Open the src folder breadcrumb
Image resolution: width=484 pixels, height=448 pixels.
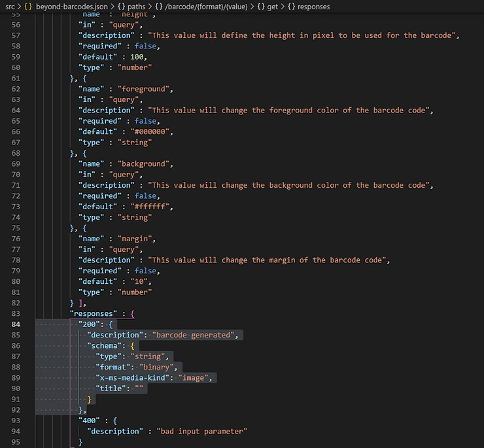tap(10, 7)
